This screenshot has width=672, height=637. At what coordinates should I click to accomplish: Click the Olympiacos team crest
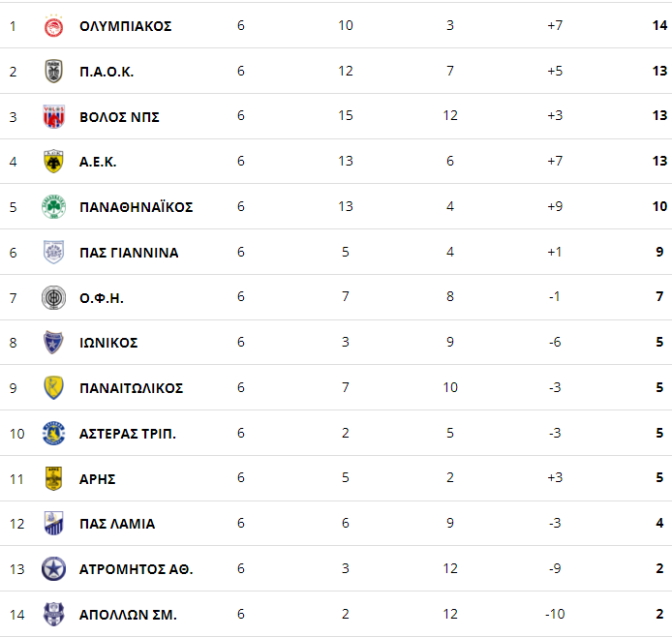[53, 26]
